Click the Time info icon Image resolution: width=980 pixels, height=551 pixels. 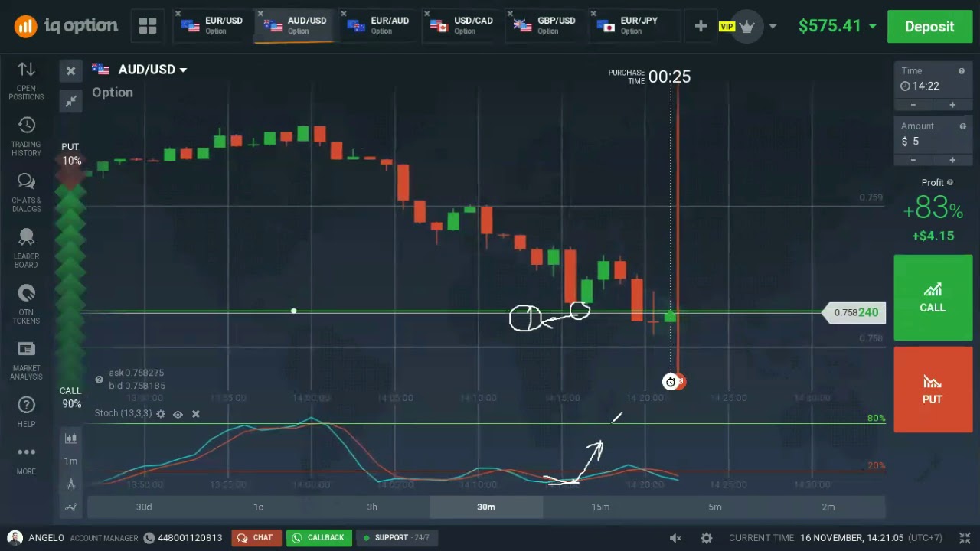962,71
